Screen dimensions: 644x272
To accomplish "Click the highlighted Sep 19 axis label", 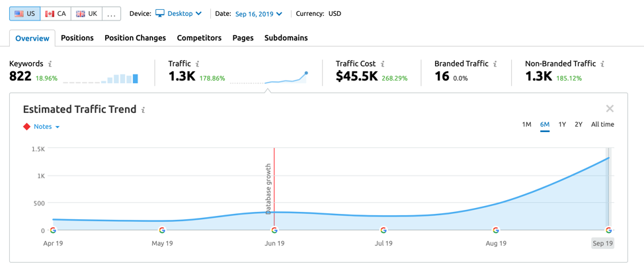I will [602, 244].
